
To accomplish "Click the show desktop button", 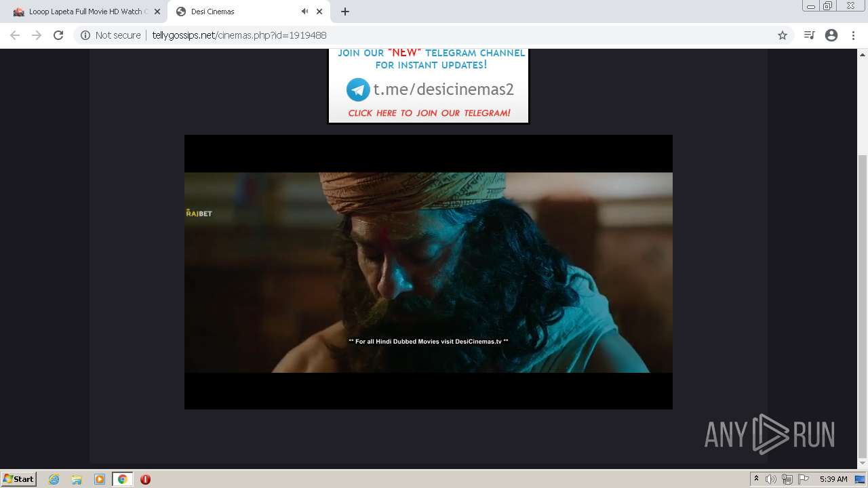I will [x=860, y=479].
